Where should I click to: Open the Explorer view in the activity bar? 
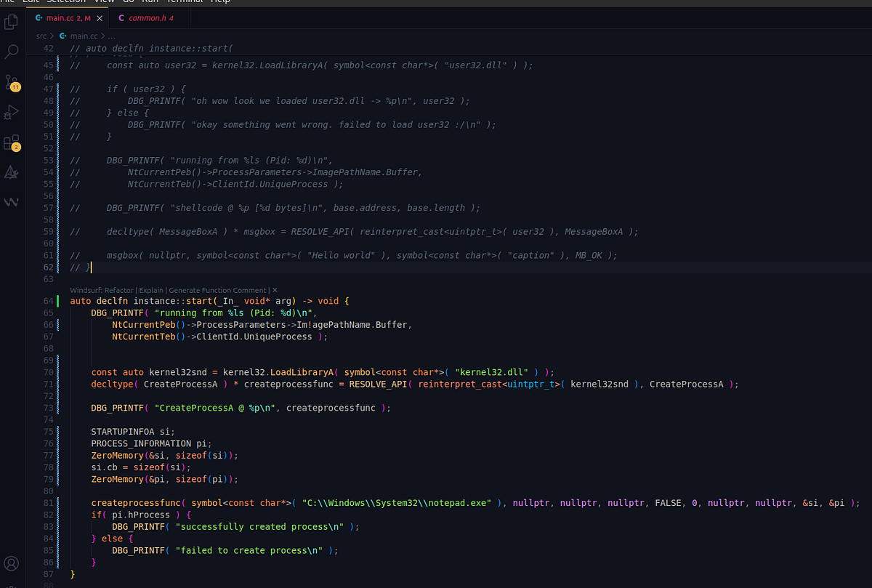pos(12,22)
